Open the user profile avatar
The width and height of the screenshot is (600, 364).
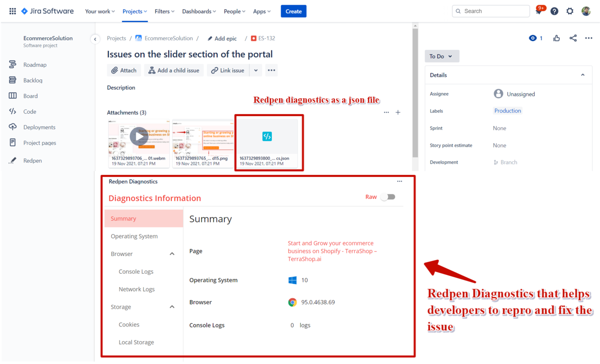coord(586,11)
